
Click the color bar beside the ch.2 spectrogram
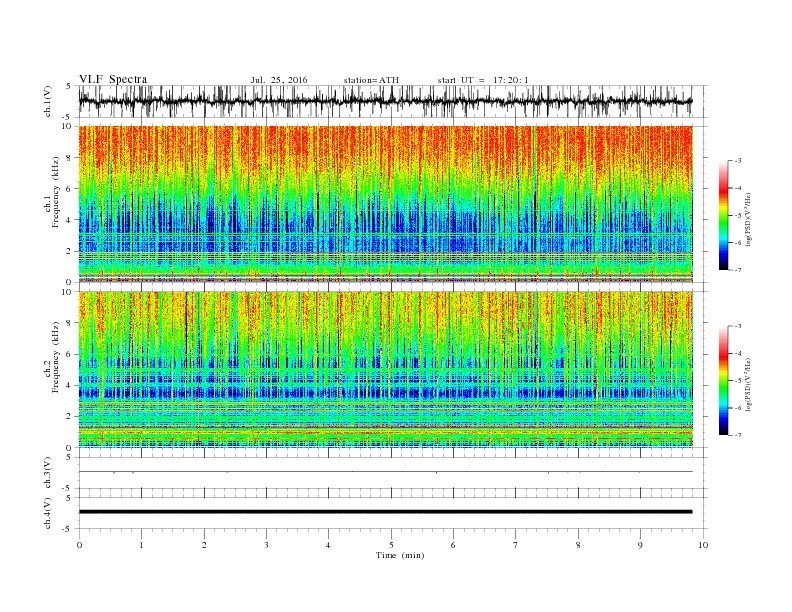723,380
